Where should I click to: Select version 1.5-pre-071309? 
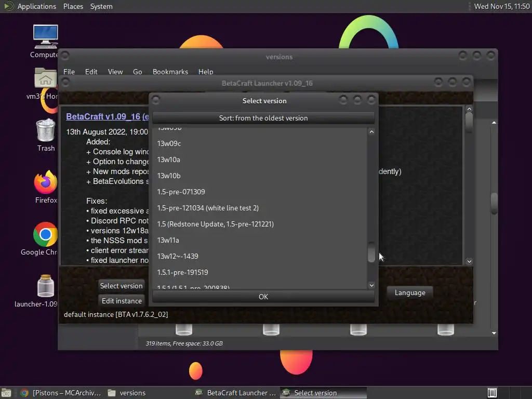pyautogui.click(x=260, y=192)
